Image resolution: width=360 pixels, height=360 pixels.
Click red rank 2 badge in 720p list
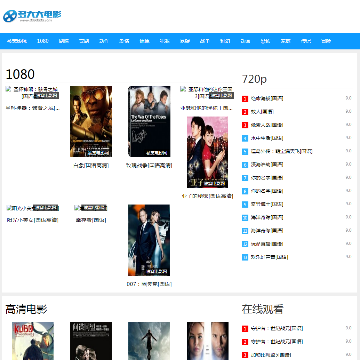pos(245,112)
